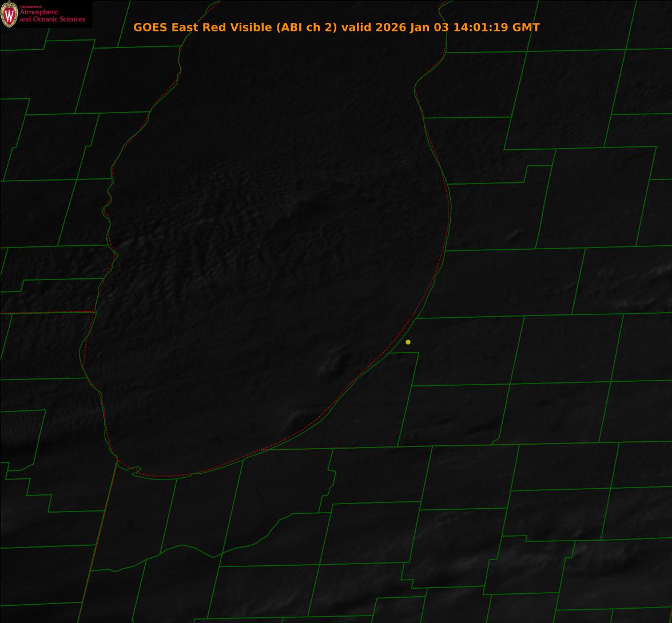This screenshot has height=623, width=672.
Task: Click the yellow dot marker near the lakeshore
Action: coord(408,342)
